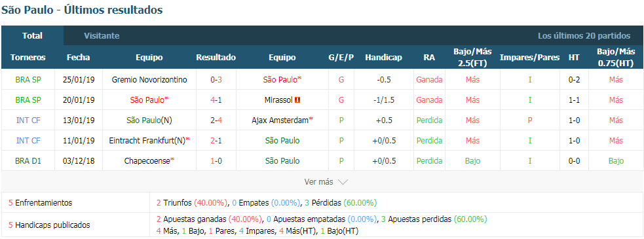Click the 4-1 result against Mirassol
This screenshot has width=644, height=239.
216,100
